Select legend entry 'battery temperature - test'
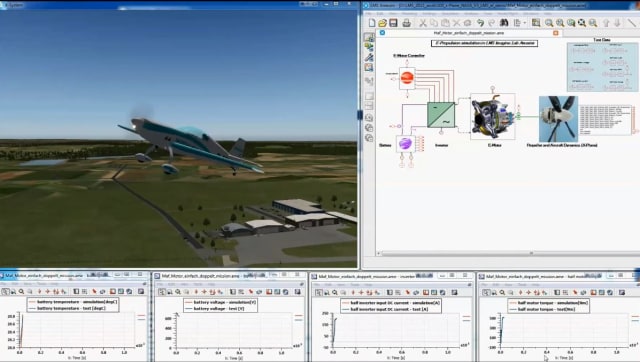Screen dimensions: 640x362 (67, 308)
